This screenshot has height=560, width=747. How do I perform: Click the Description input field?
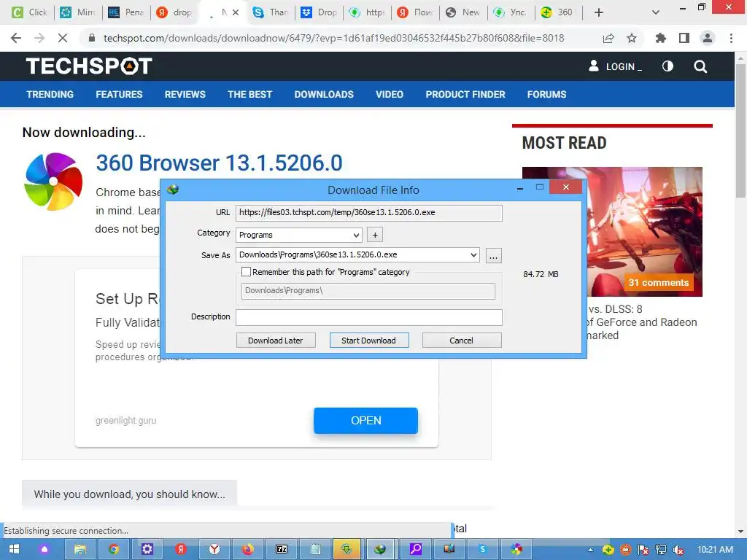pos(368,317)
